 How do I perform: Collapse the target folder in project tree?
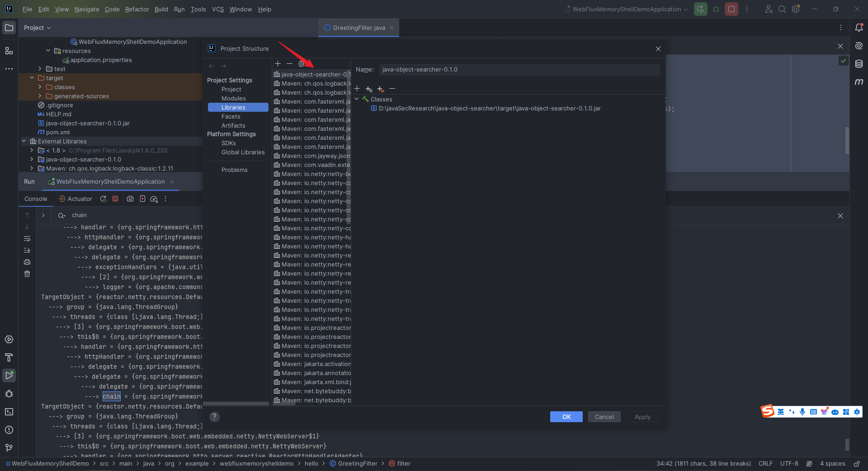pyautogui.click(x=32, y=78)
